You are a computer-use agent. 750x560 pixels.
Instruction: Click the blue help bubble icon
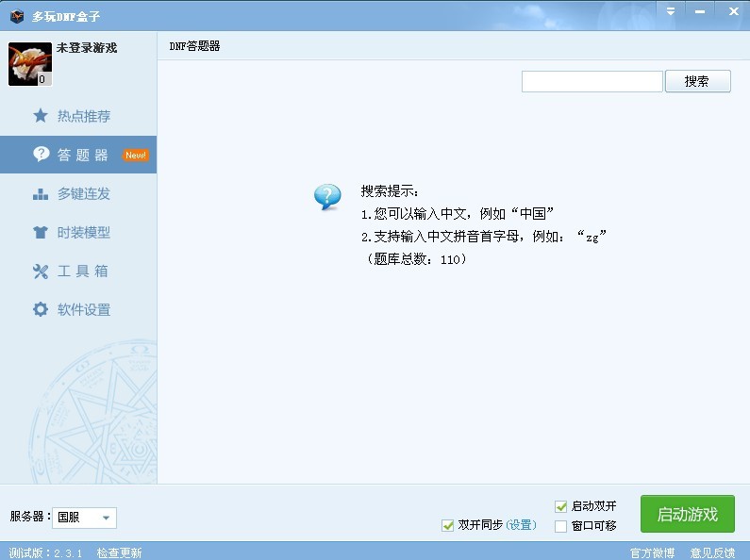pyautogui.click(x=327, y=196)
